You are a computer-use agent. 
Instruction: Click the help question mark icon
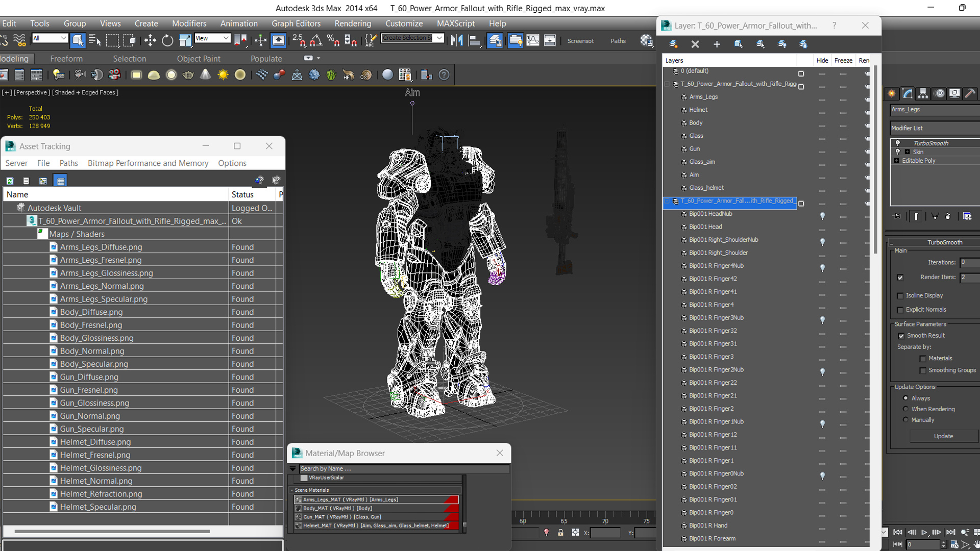pyautogui.click(x=444, y=75)
